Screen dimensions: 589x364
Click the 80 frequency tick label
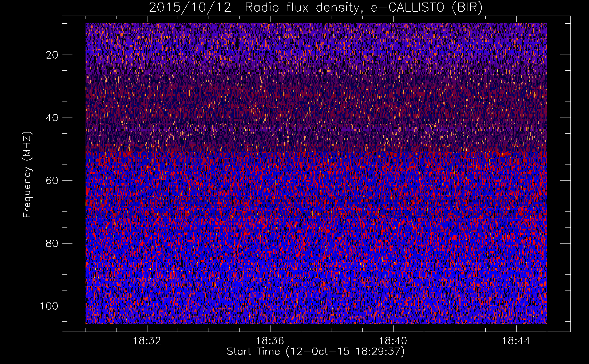[x=52, y=243]
